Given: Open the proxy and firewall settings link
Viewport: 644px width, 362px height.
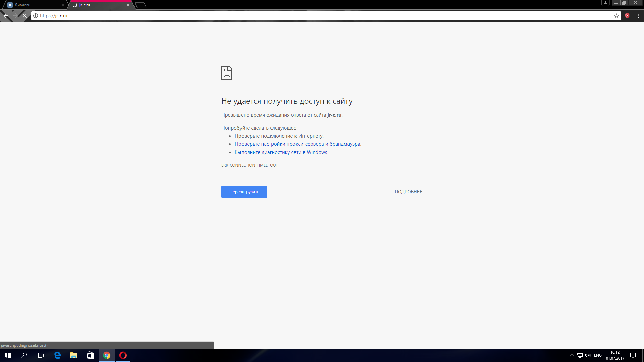Looking at the screenshot, I should [x=298, y=144].
